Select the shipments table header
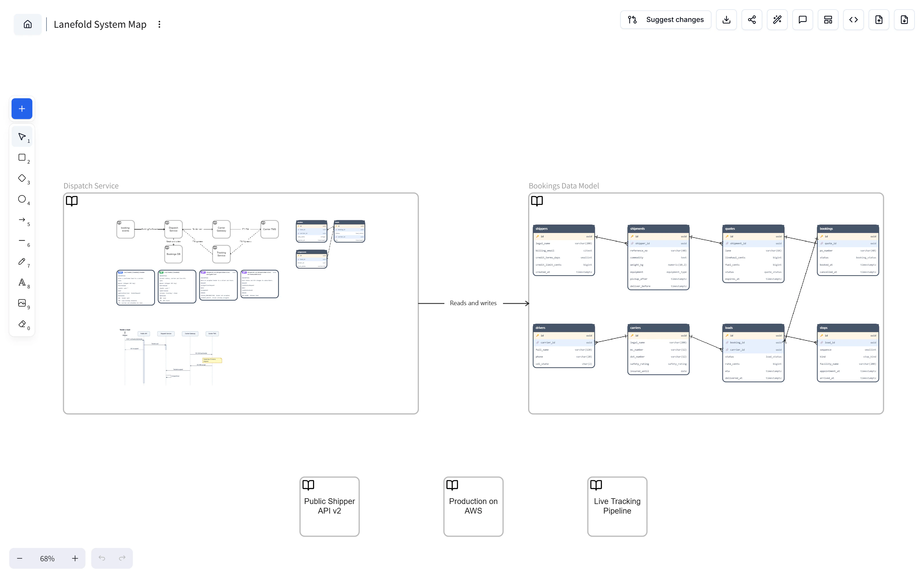This screenshot has width=924, height=578. click(x=658, y=229)
